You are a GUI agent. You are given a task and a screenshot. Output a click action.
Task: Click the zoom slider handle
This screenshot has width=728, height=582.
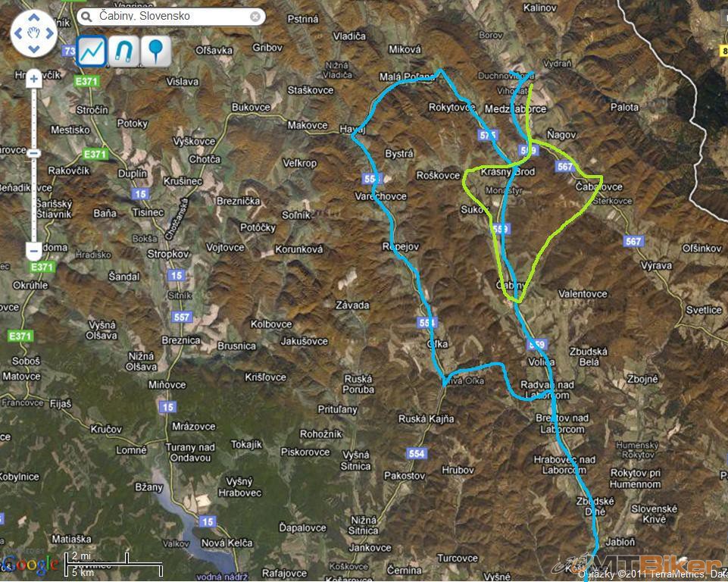coord(33,153)
